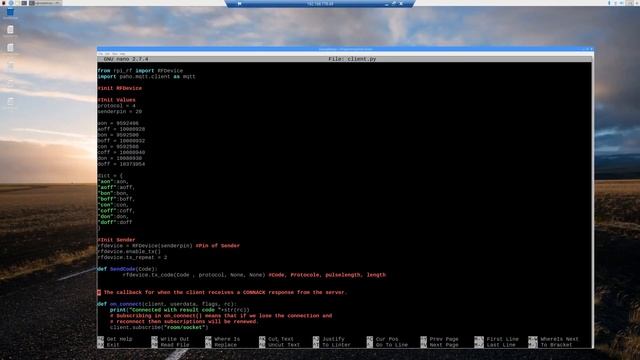The image size is (640, 360).
Task: Click the 'Write Out' nano shortcut label
Action: 175,339
